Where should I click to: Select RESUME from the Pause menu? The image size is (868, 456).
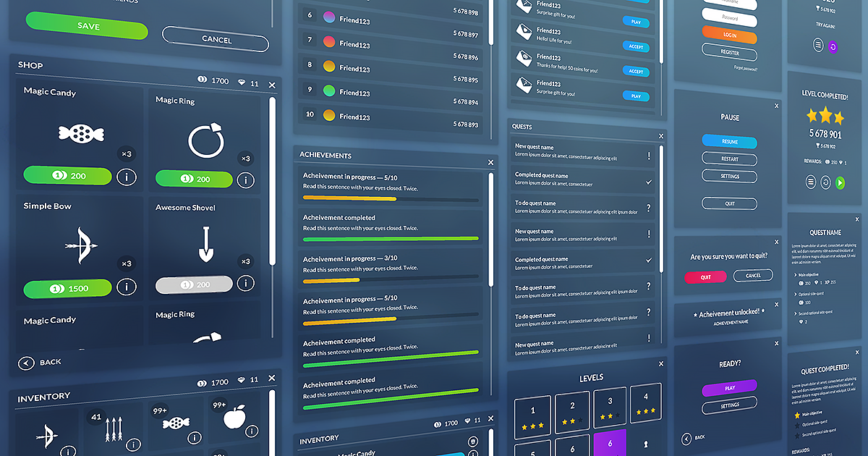729,141
